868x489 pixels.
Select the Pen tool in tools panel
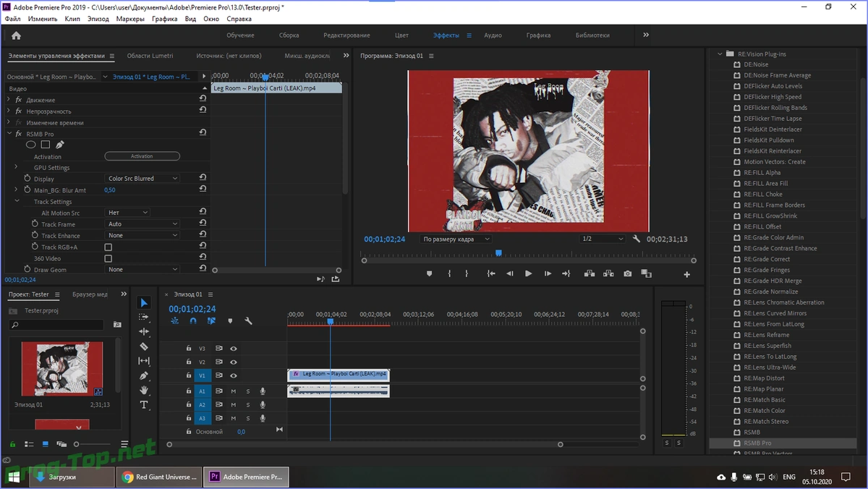coord(144,375)
